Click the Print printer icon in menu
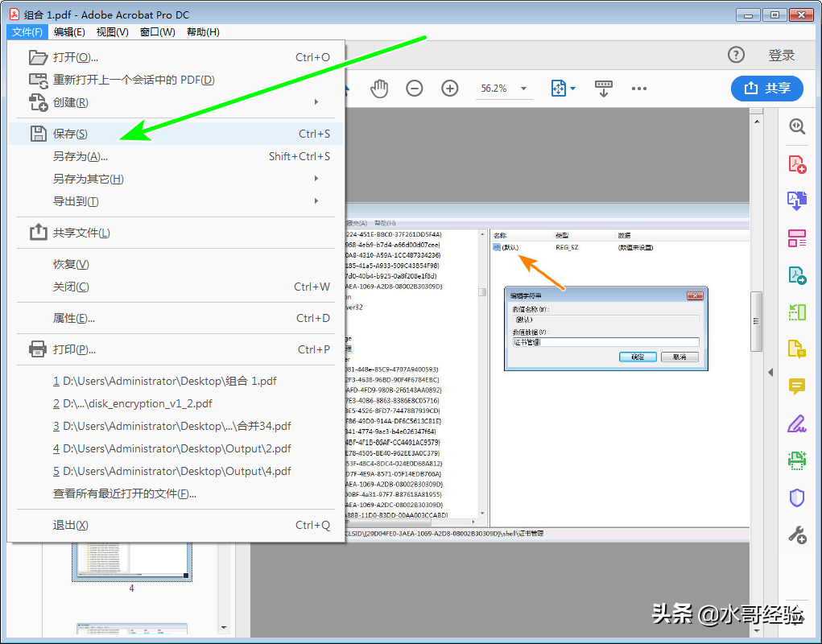This screenshot has width=822, height=644. 38,349
